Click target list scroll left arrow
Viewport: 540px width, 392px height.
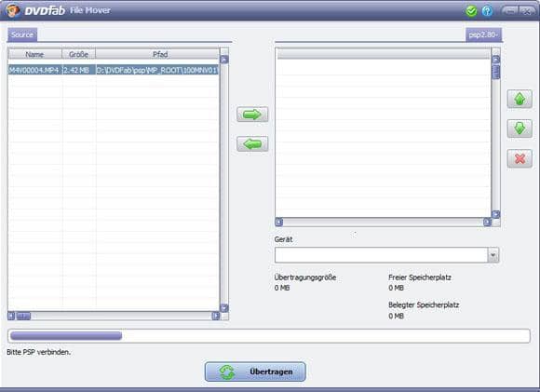(279, 223)
